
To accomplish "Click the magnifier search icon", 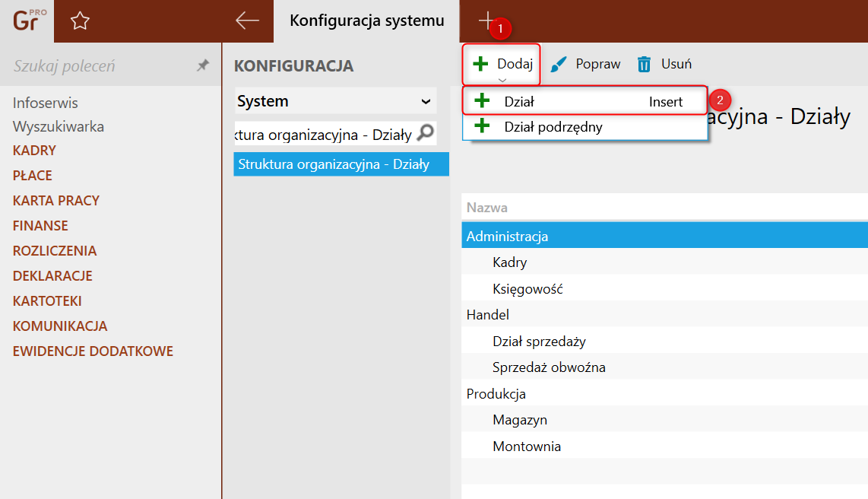I will (426, 133).
